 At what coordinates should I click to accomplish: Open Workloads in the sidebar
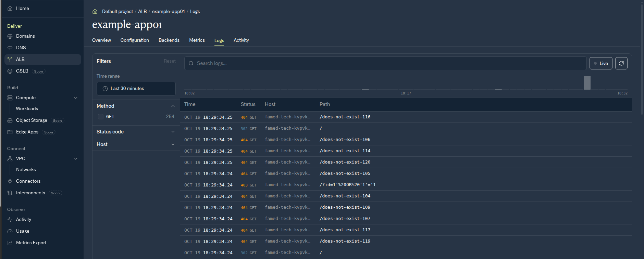coord(27,109)
